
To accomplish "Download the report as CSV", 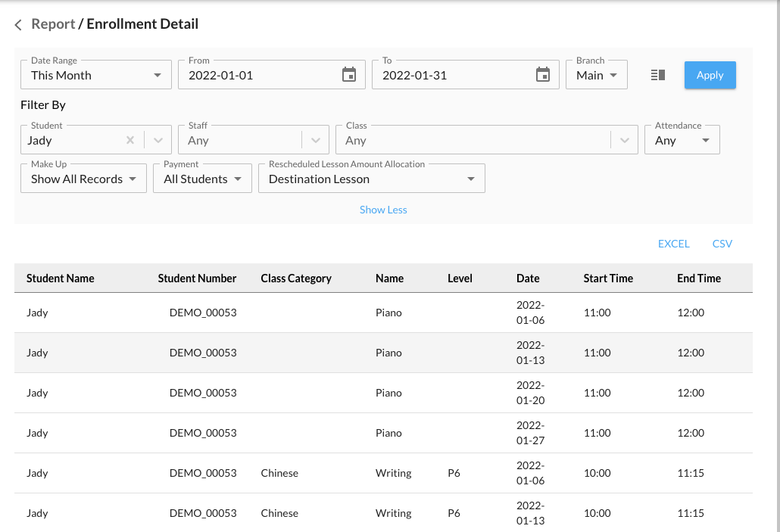I will pyautogui.click(x=722, y=244).
